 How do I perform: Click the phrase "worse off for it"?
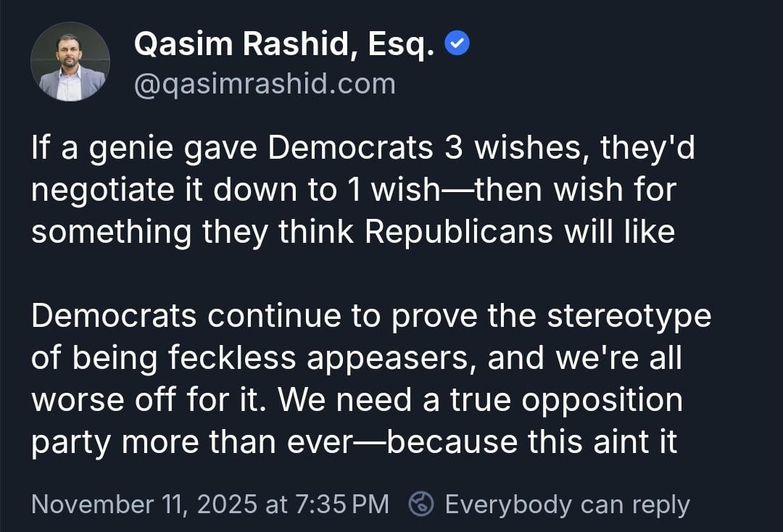(x=148, y=400)
